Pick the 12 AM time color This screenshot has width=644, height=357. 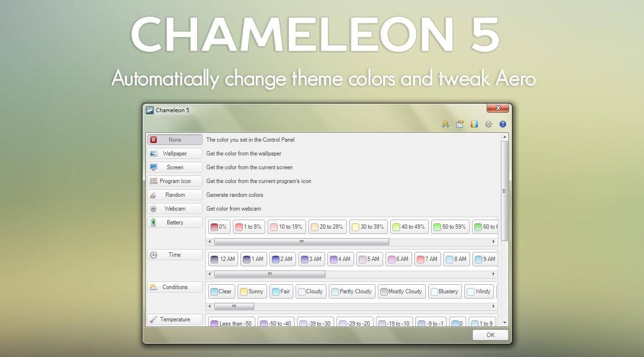pyautogui.click(x=223, y=259)
